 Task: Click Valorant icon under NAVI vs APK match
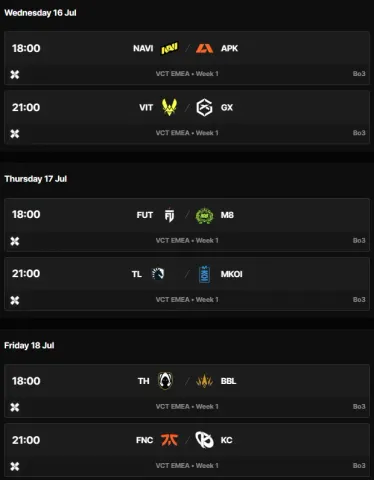(15, 74)
